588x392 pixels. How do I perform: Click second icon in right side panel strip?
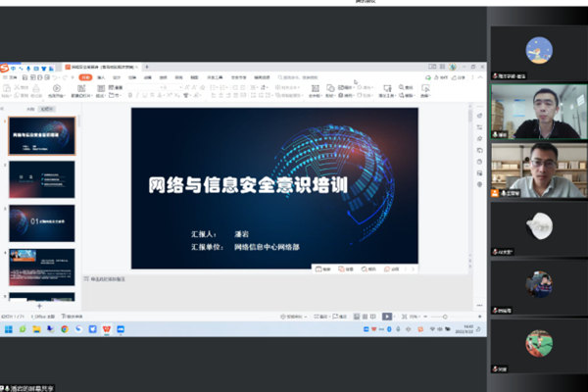pyautogui.click(x=479, y=127)
